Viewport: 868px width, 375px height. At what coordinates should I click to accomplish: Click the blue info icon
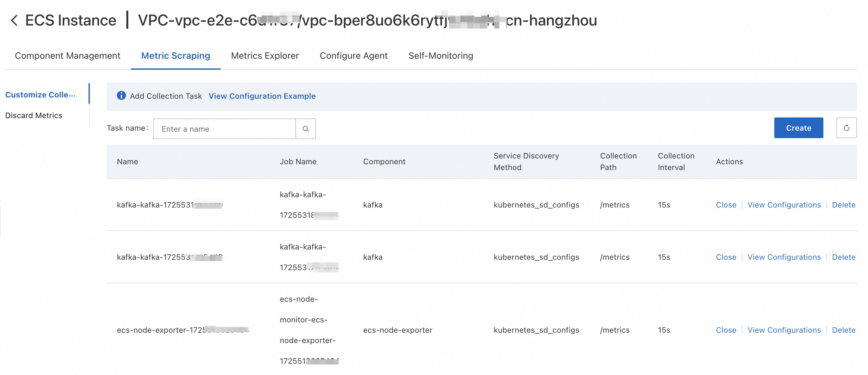coord(121,96)
